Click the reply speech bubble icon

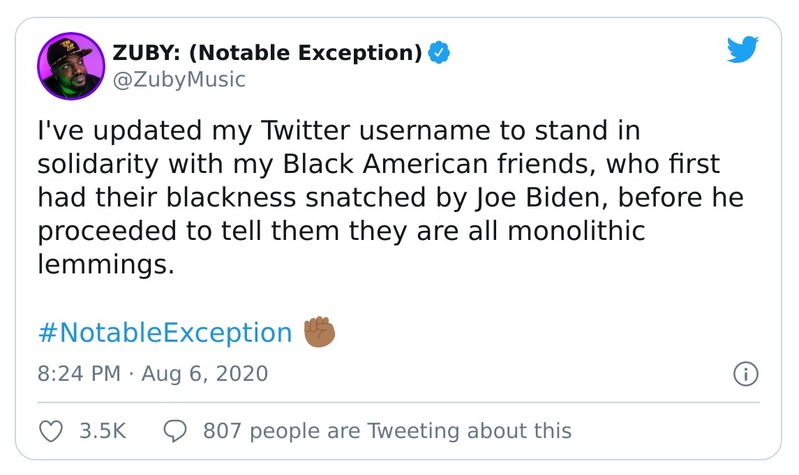(x=175, y=431)
